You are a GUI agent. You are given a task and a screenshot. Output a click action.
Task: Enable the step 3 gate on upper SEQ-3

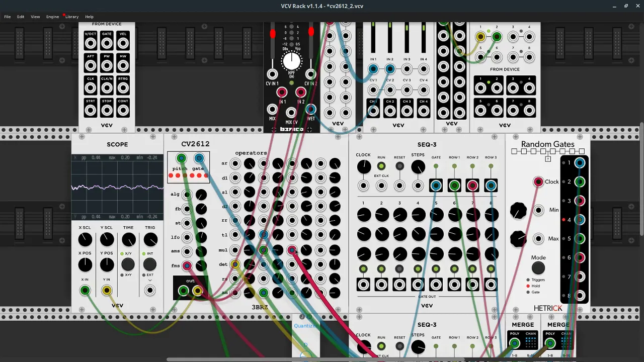[x=399, y=269]
